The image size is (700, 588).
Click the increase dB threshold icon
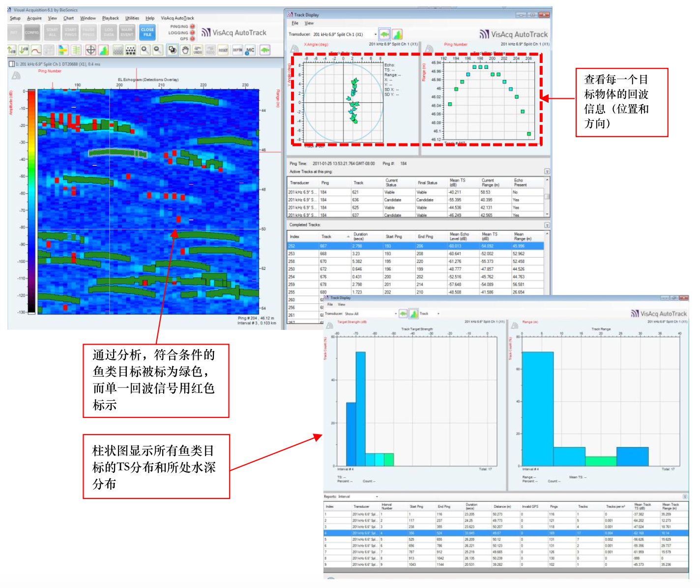click(x=12, y=50)
